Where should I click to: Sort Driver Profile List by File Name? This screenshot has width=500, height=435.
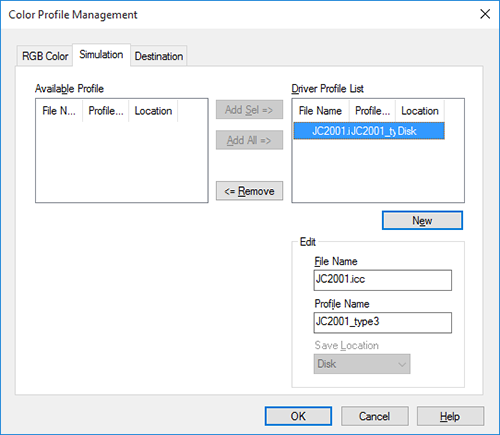(x=321, y=111)
